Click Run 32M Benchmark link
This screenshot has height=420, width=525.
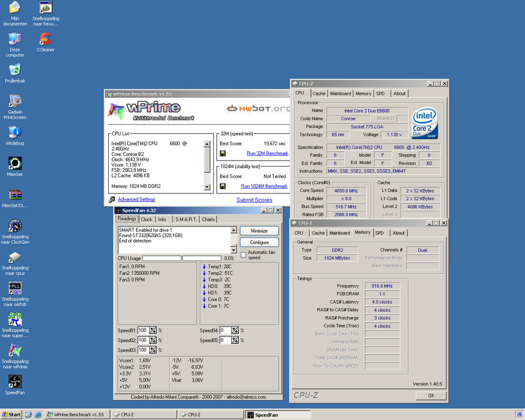(x=268, y=153)
